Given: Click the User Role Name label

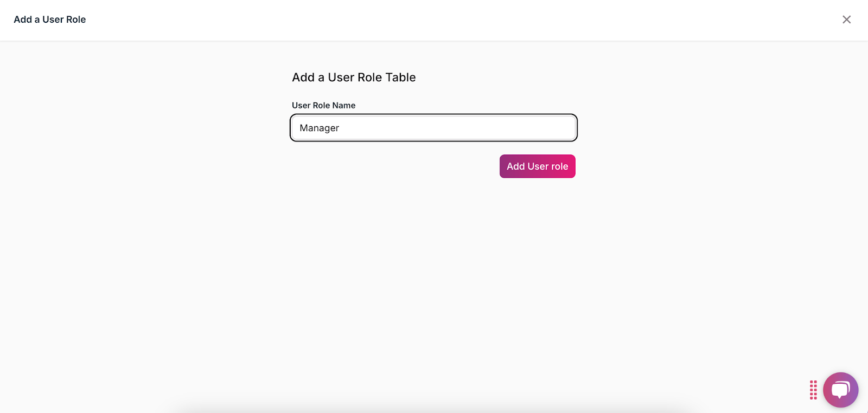Looking at the screenshot, I should coord(323,105).
